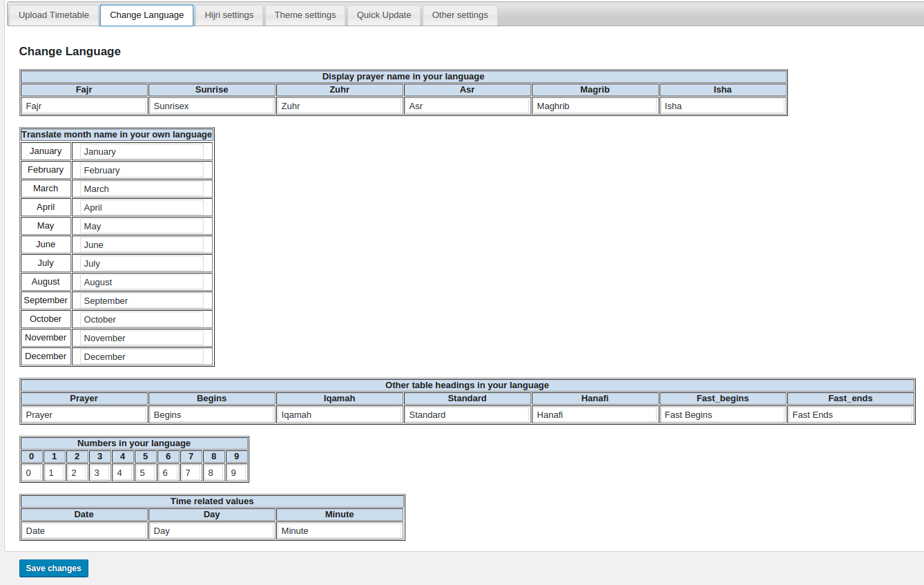Select the Other settings tab
This screenshot has height=585, width=924.
point(460,15)
